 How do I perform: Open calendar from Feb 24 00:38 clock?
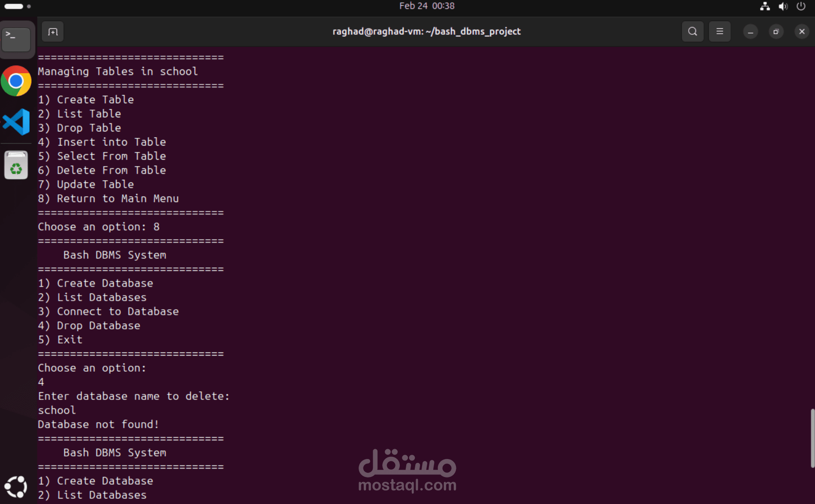(x=427, y=6)
